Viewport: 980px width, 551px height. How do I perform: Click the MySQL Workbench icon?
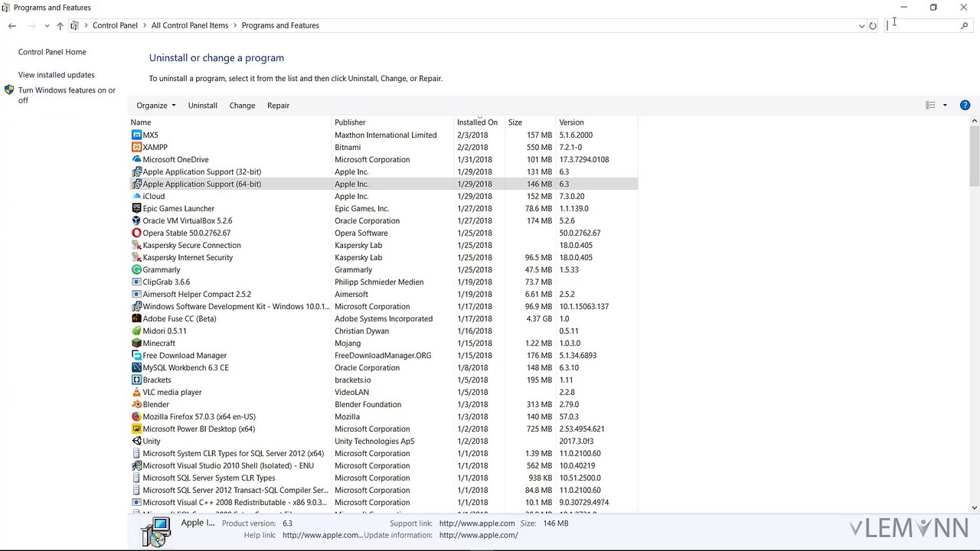(136, 367)
